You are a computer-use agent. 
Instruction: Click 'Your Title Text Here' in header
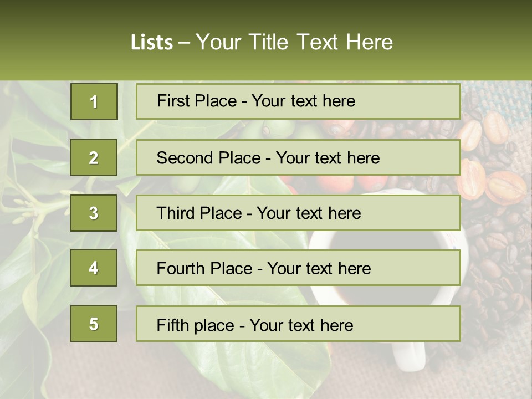coord(294,42)
